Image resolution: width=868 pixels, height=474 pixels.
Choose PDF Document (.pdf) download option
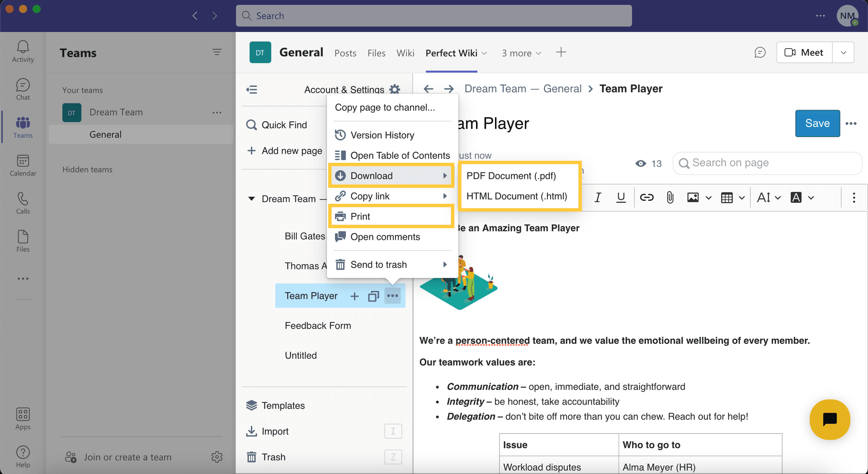tap(511, 176)
